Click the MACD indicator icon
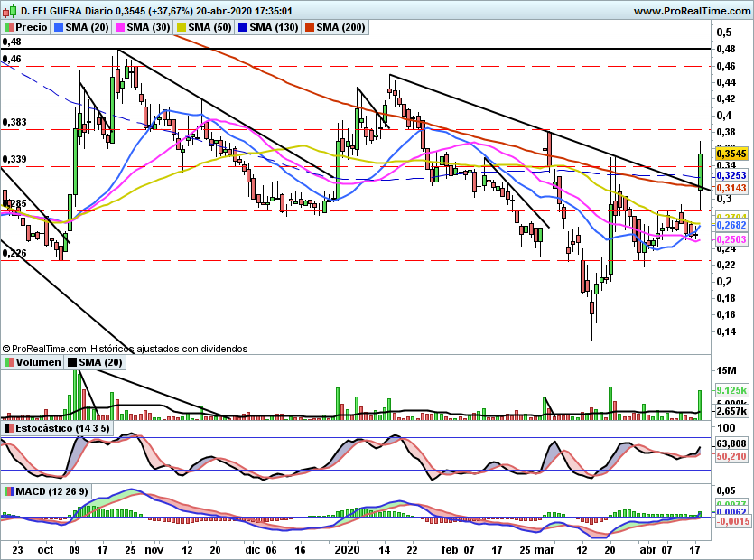 (x=9, y=491)
